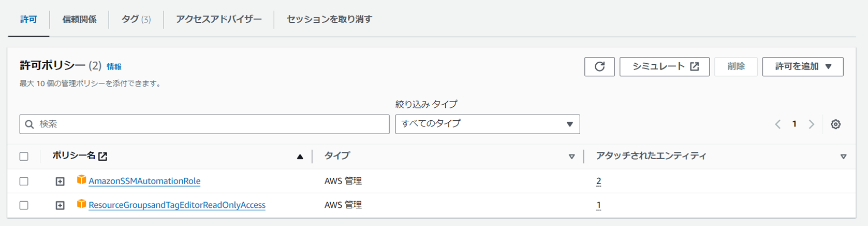
Task: Toggle the select-all policies checkbox
Action: [x=24, y=157]
